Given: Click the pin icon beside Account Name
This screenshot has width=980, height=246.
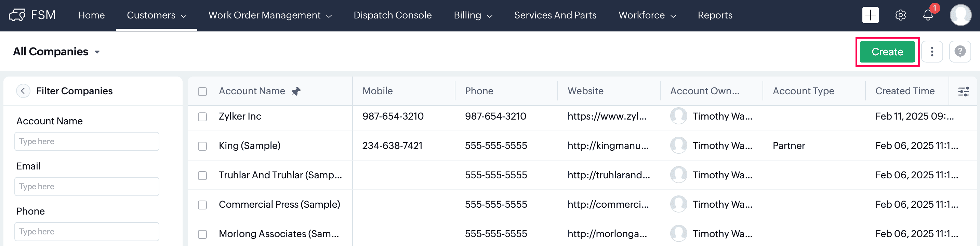Looking at the screenshot, I should tap(296, 91).
